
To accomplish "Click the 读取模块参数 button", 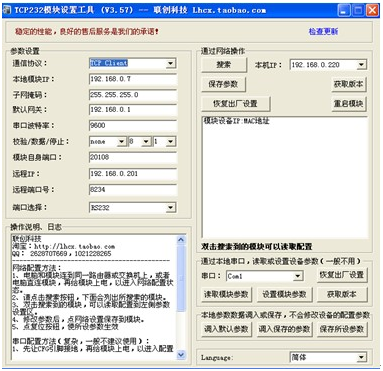I will (226, 294).
